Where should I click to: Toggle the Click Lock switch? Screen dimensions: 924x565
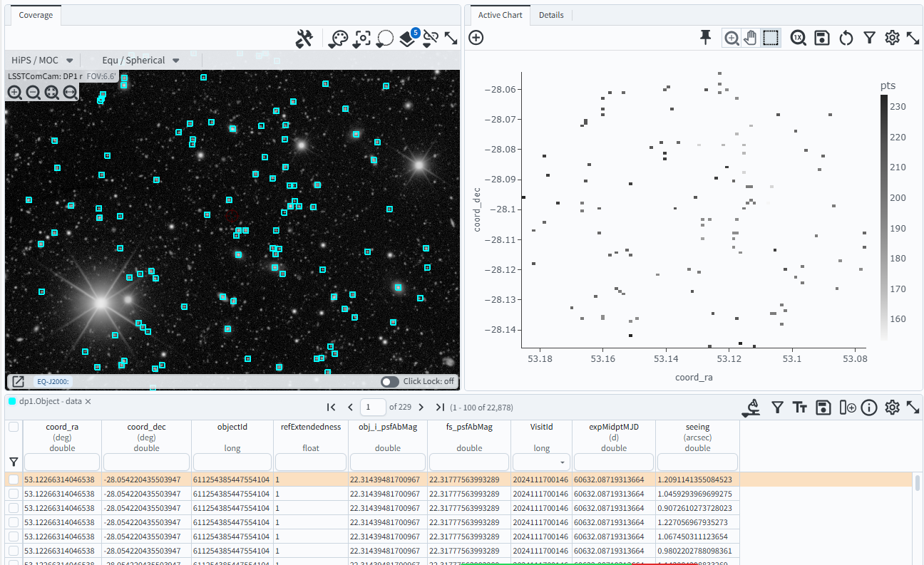390,381
